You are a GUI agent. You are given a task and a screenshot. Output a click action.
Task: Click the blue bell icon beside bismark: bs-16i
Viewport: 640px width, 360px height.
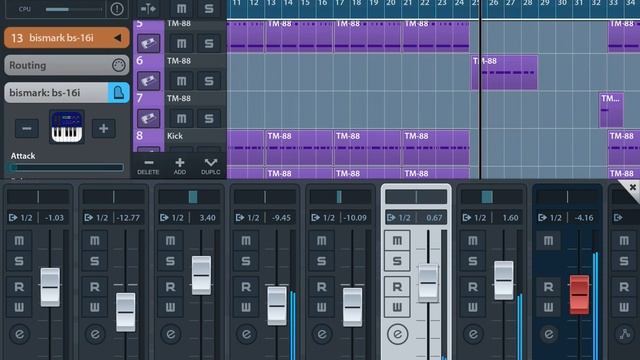coord(118,93)
